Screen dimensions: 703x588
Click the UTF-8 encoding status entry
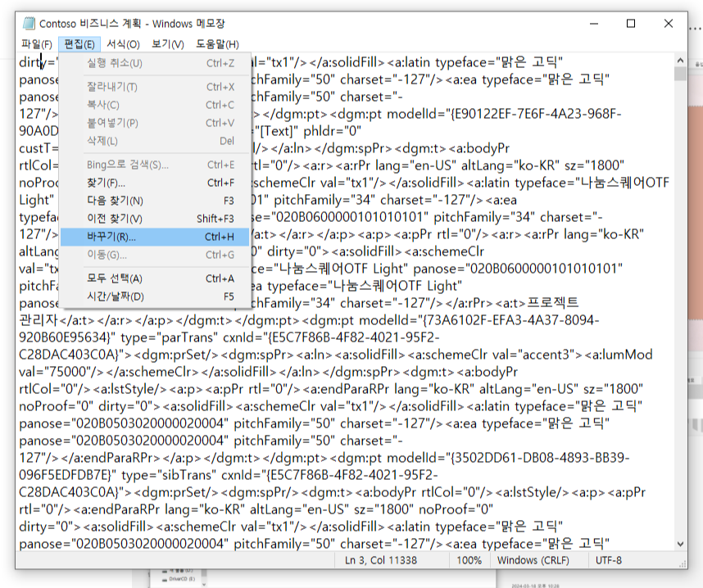pyautogui.click(x=609, y=560)
